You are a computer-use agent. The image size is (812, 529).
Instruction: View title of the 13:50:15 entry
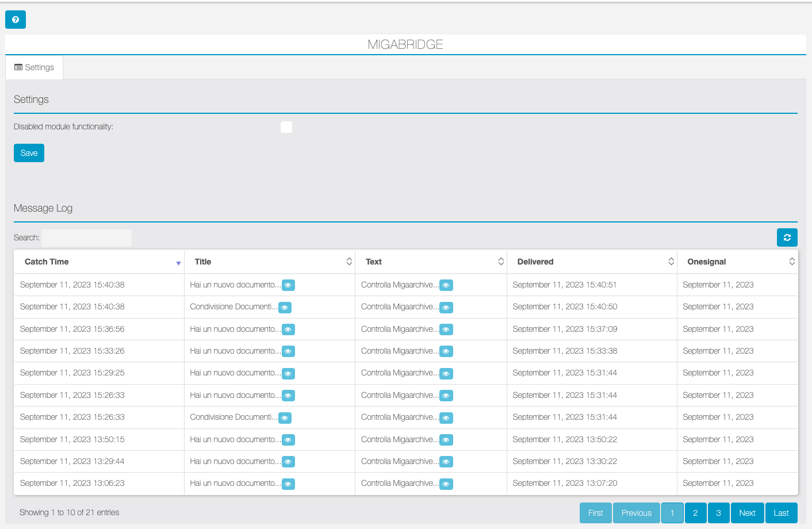pos(288,440)
